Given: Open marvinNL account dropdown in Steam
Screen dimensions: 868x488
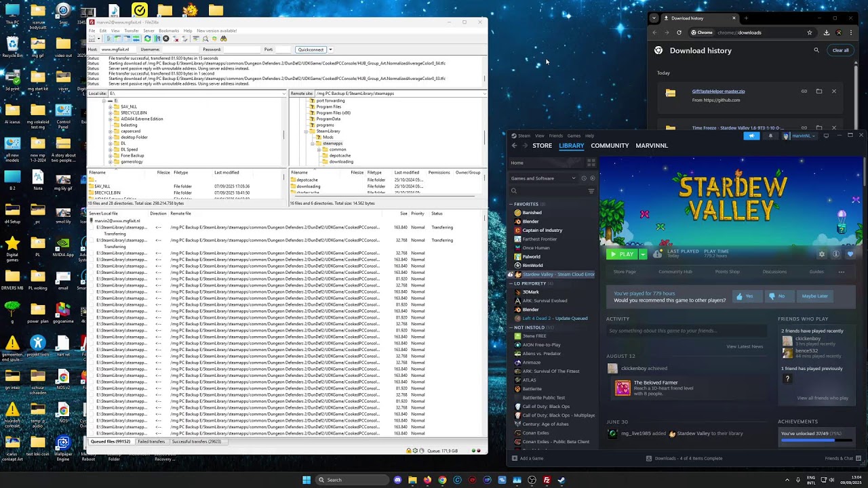Looking at the screenshot, I should coord(800,136).
